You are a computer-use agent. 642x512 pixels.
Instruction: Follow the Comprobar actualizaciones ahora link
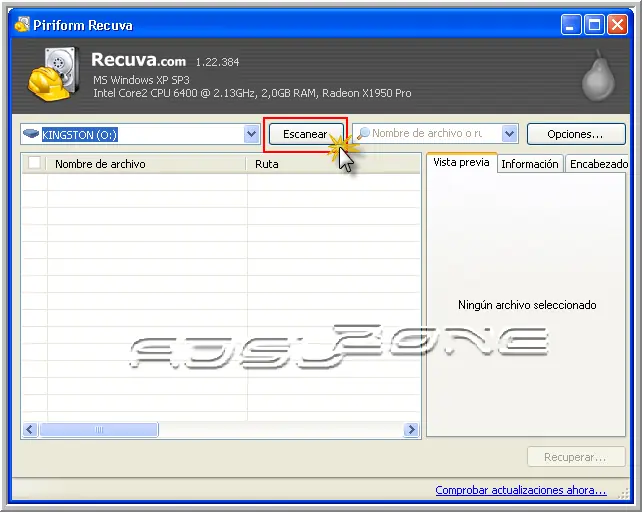tap(520, 490)
